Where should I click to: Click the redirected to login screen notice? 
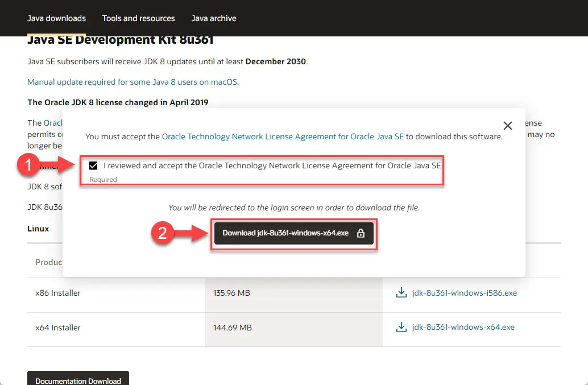pyautogui.click(x=294, y=208)
